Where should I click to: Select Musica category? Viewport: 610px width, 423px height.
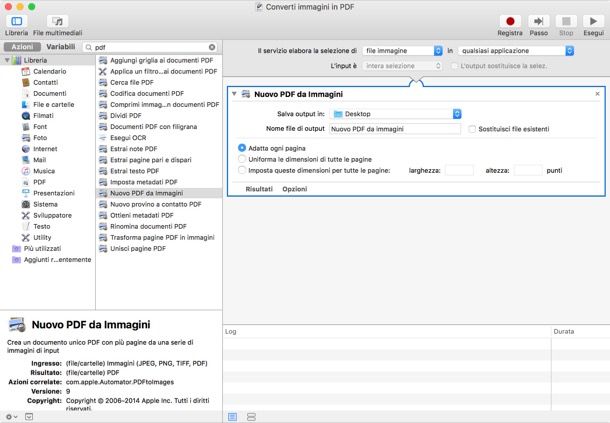pos(44,171)
